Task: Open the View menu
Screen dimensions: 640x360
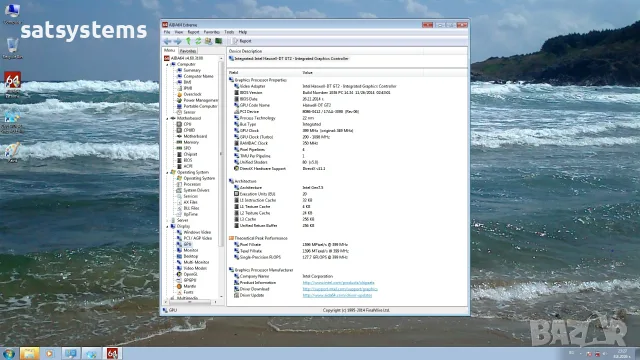Action: [x=179, y=32]
